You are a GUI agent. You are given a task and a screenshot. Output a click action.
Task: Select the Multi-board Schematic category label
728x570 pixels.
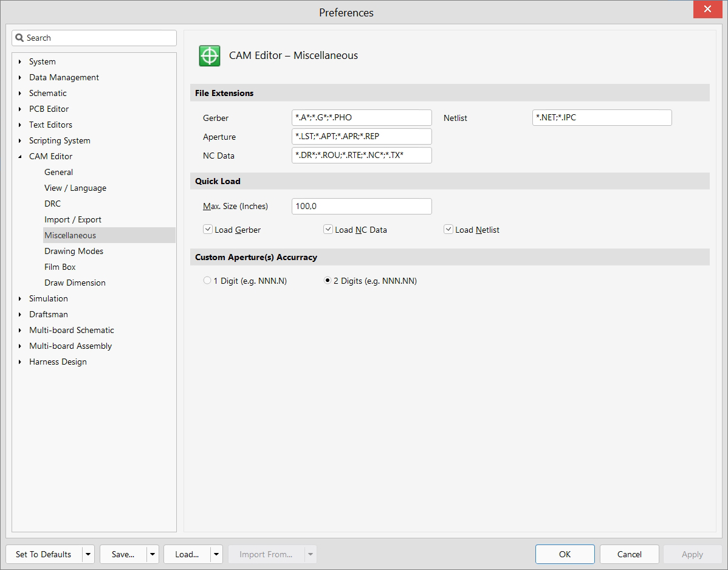[x=72, y=330]
